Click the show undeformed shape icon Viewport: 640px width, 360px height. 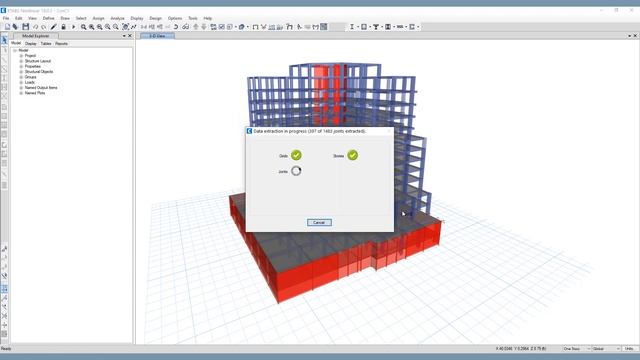click(x=256, y=27)
